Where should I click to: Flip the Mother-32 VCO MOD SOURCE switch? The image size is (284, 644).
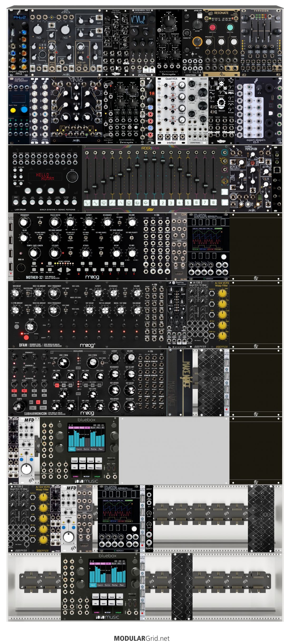pos(40,238)
